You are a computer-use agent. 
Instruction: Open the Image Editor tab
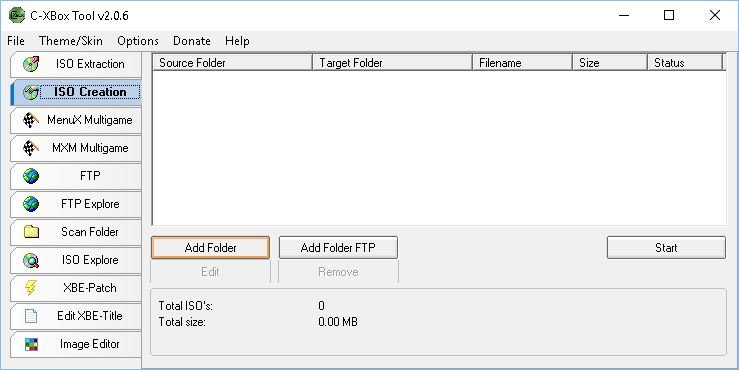(76, 344)
